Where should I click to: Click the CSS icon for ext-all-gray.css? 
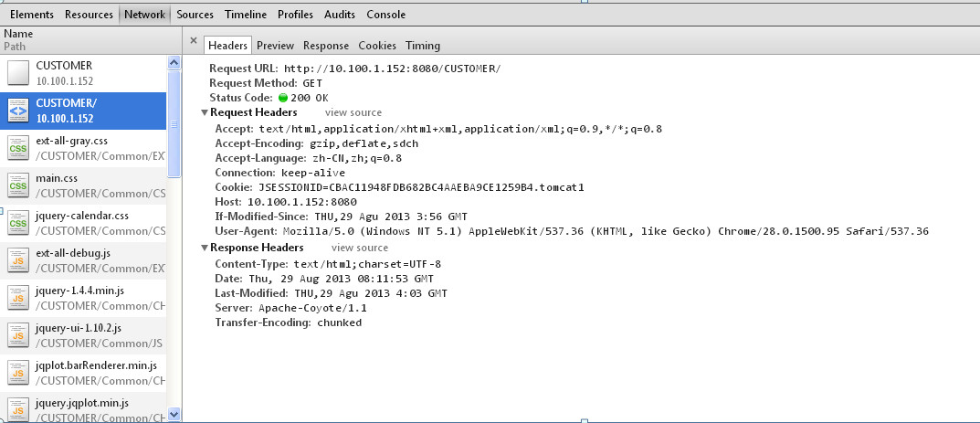click(x=18, y=148)
